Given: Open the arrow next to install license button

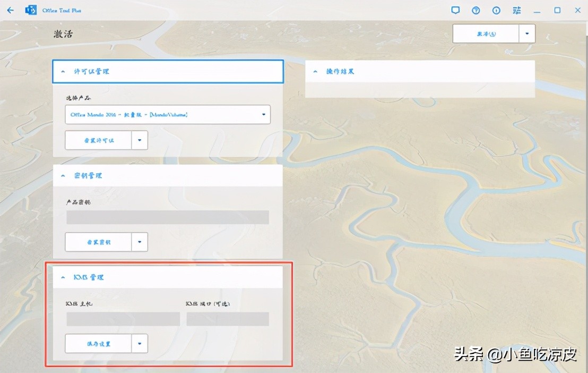Looking at the screenshot, I should coord(140,140).
